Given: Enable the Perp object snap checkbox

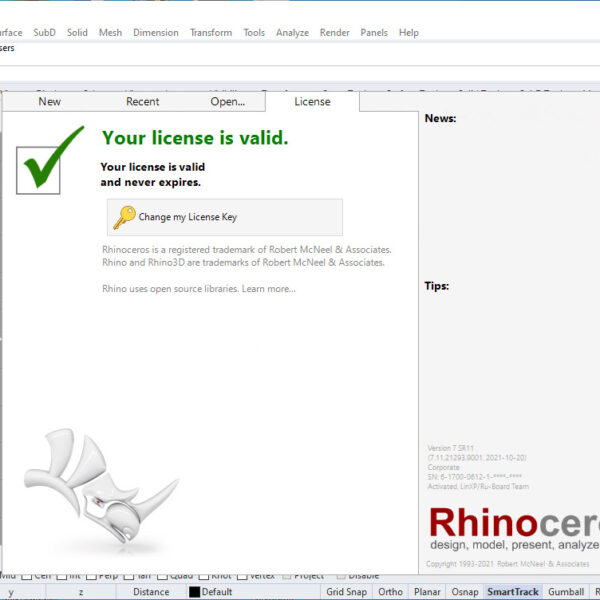Looking at the screenshot, I should [91, 576].
